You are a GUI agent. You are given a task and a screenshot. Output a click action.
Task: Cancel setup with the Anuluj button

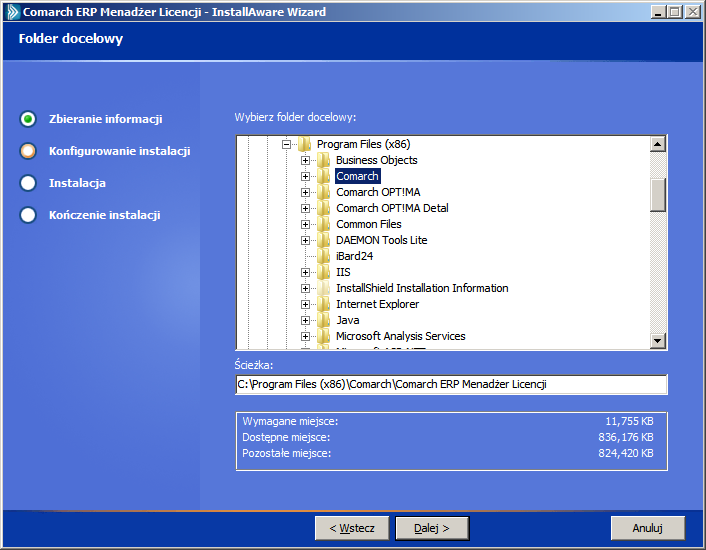(648, 528)
